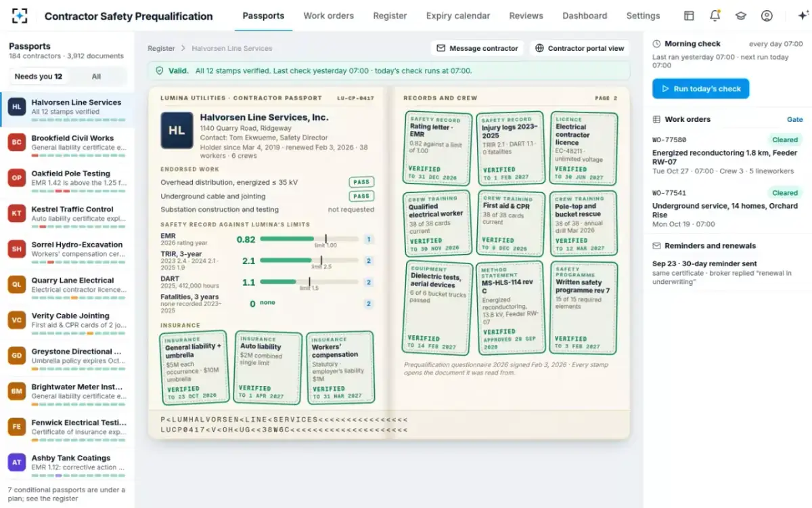This screenshot has width=812, height=508.
Task: Open the General liability + umbrella insurance stamp
Action: pyautogui.click(x=194, y=367)
